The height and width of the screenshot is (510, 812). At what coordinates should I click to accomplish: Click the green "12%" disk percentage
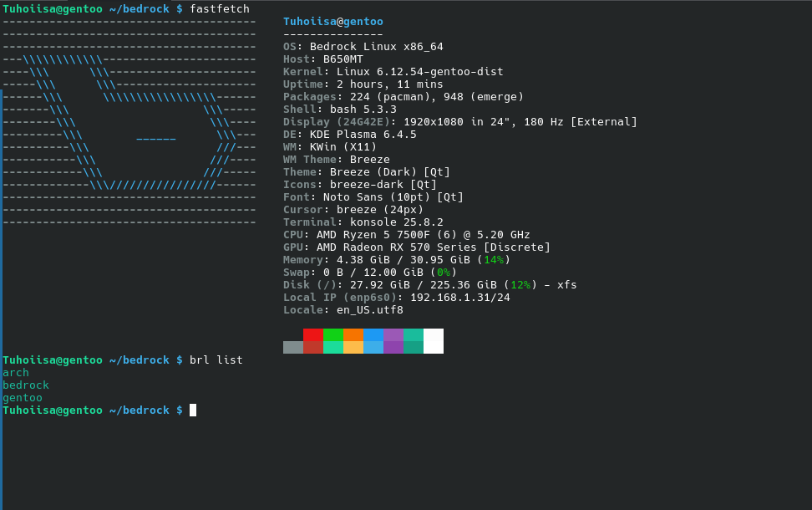[x=520, y=284]
